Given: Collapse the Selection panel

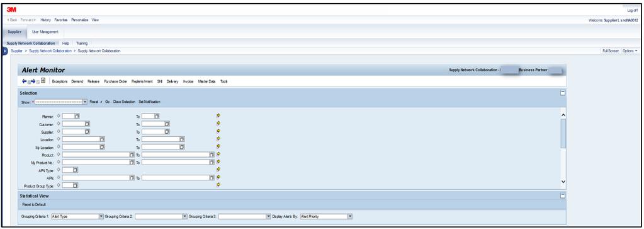Looking at the screenshot, I should (563, 93).
